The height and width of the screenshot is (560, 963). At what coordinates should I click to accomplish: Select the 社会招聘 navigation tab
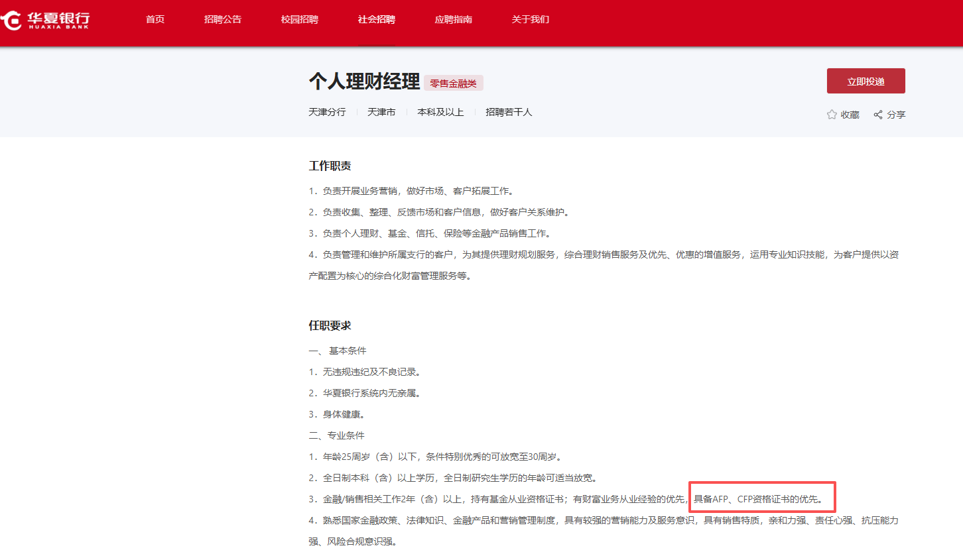[x=377, y=20]
